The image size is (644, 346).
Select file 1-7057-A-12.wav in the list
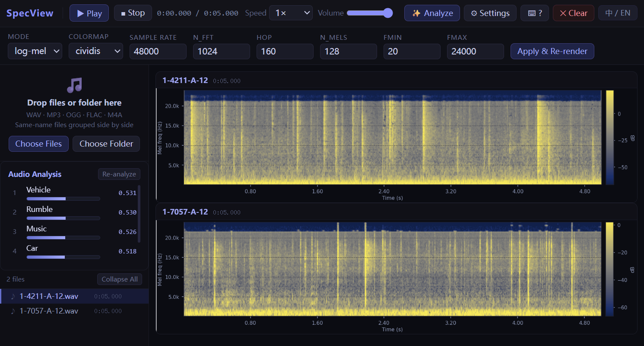point(74,311)
